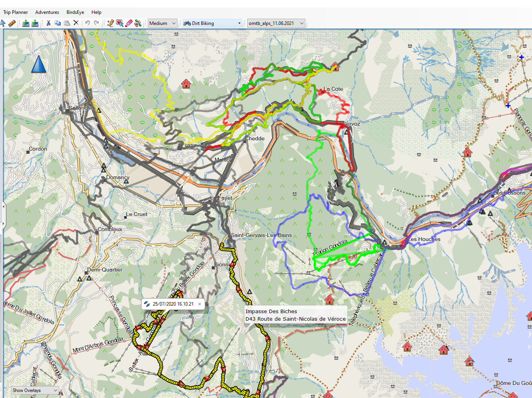Choose the Erase tool
Screen dimensions: 532x398
pyautogui.click(x=129, y=23)
